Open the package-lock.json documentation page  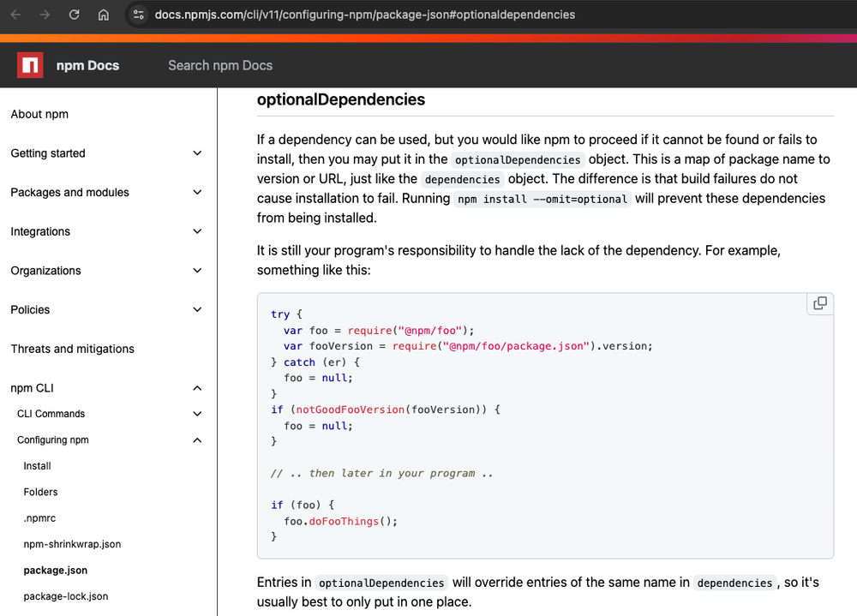[x=66, y=596]
